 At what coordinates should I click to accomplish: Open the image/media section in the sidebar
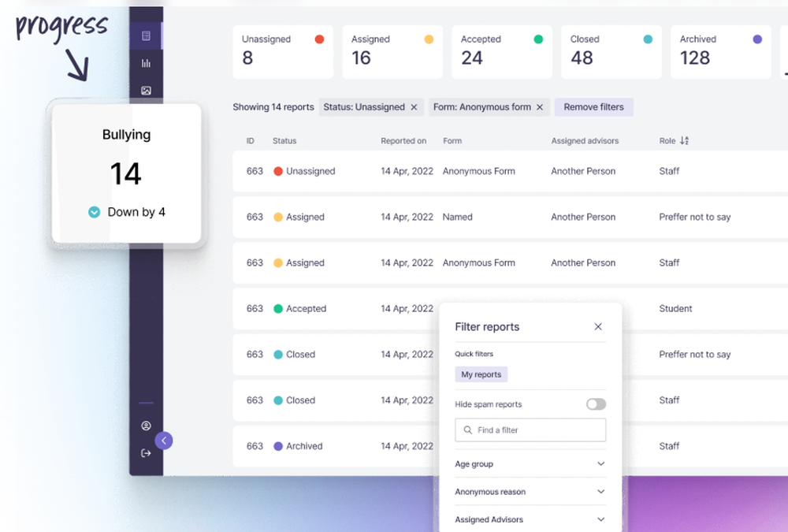tap(146, 90)
